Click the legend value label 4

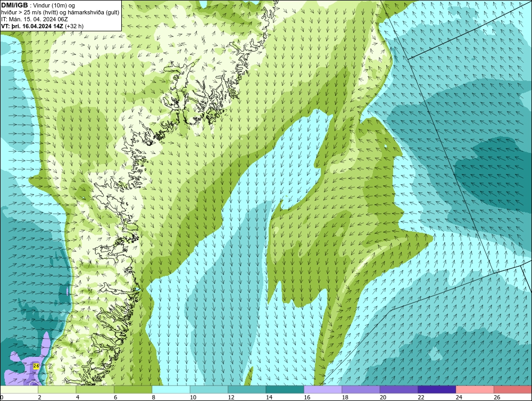78,397
